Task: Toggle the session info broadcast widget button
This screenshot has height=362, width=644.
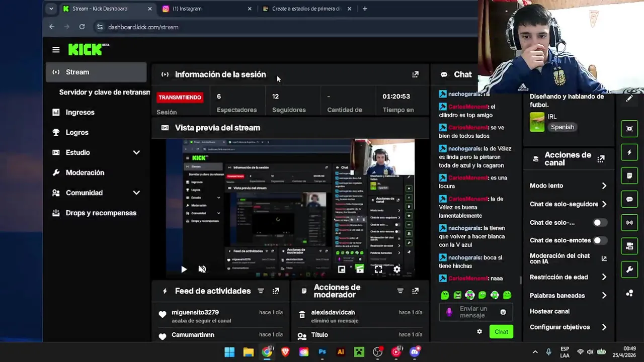Action: click(x=629, y=223)
